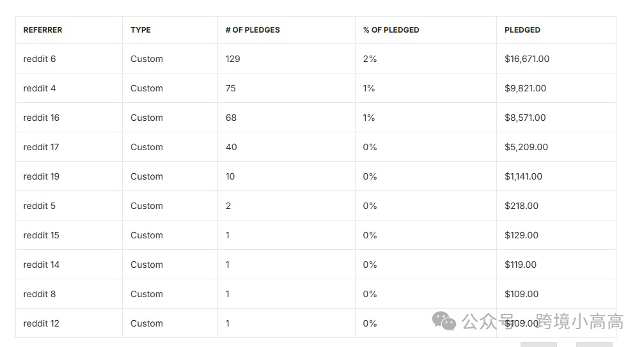Viewport: 644px width, 347px height.
Task: Click the % OF PLEDGED header
Action: pyautogui.click(x=391, y=30)
